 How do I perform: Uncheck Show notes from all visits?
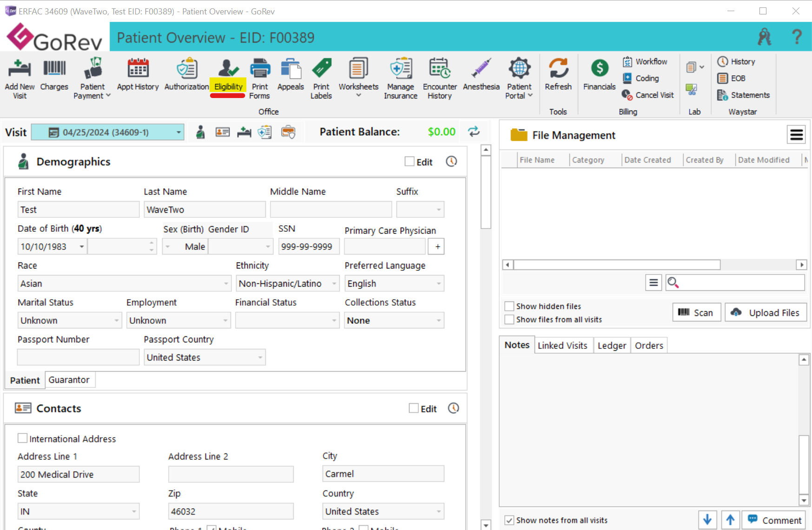pyautogui.click(x=509, y=520)
